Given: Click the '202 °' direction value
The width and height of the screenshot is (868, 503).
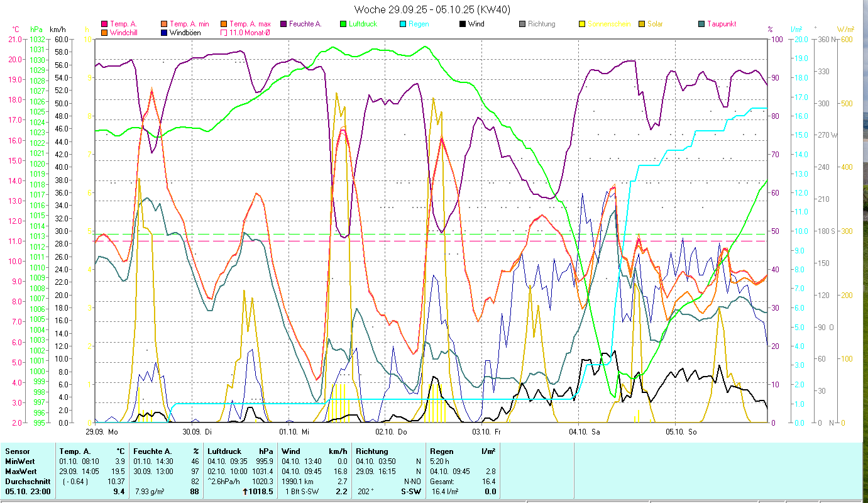Looking at the screenshot, I should pyautogui.click(x=365, y=492).
